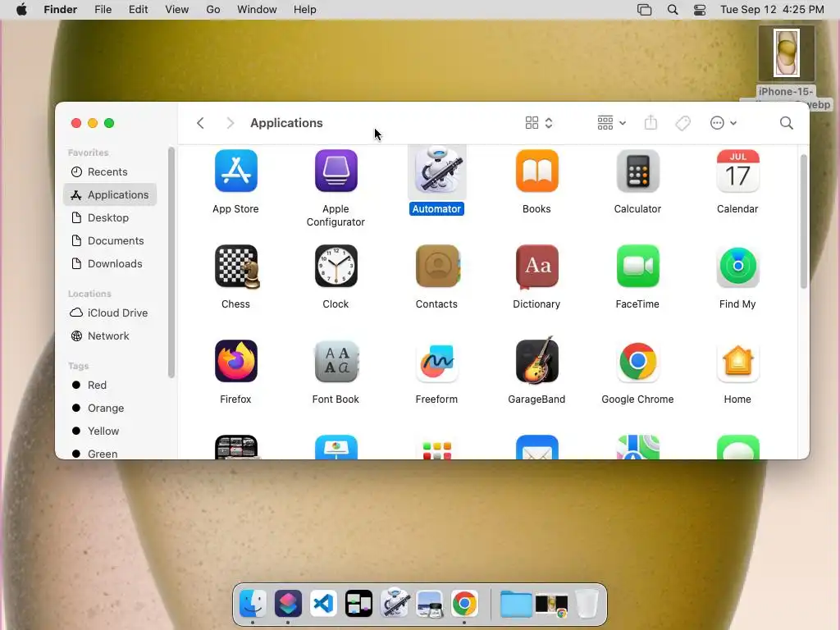Select the Apple Configurator app icon

(x=336, y=171)
